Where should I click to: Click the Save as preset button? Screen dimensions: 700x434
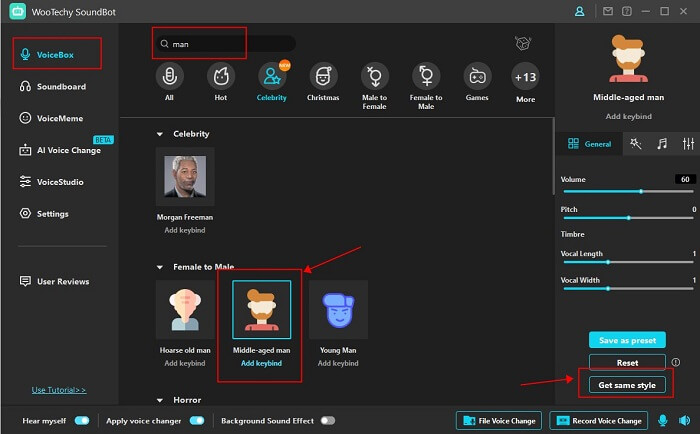627,340
